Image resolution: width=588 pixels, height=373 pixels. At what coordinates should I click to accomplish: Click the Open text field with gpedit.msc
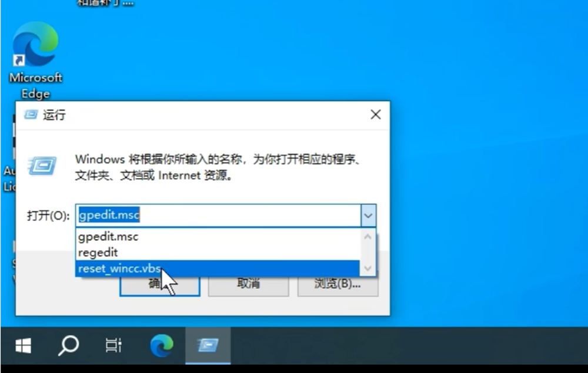coord(218,216)
